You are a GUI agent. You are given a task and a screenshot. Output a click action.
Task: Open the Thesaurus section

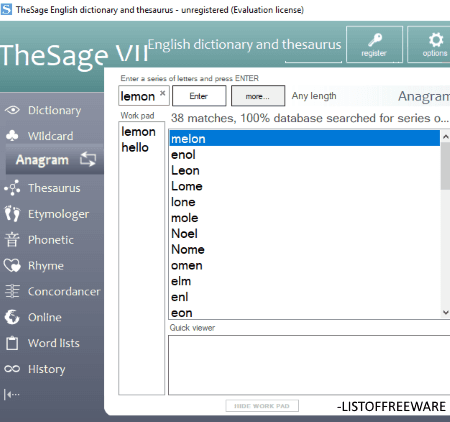(x=54, y=188)
